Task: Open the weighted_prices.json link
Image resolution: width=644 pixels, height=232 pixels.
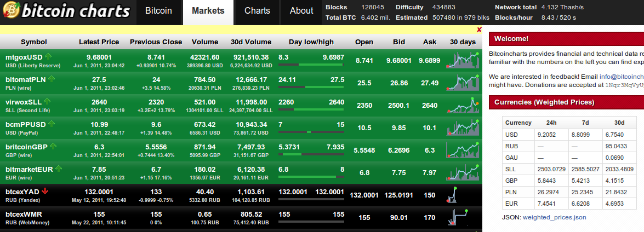Action: pos(555,217)
